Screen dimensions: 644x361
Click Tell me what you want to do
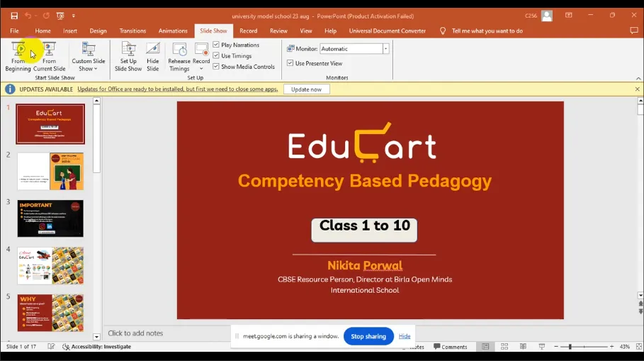pyautogui.click(x=487, y=30)
